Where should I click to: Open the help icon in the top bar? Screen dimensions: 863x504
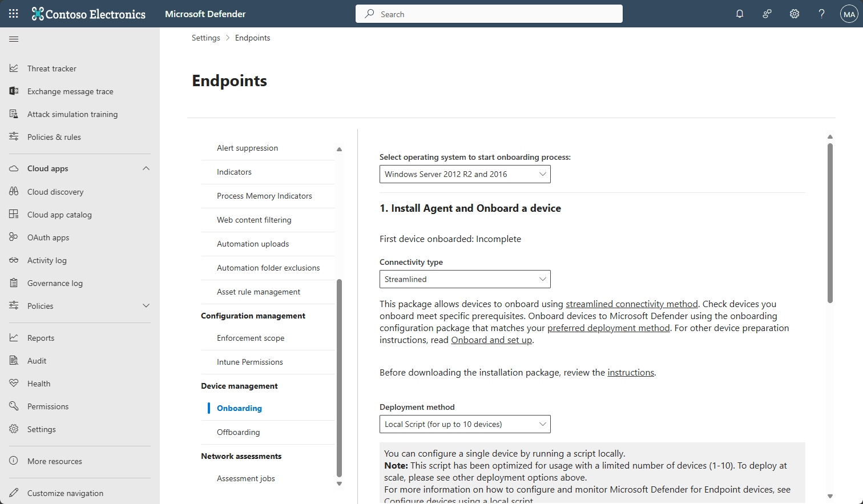tap(821, 13)
